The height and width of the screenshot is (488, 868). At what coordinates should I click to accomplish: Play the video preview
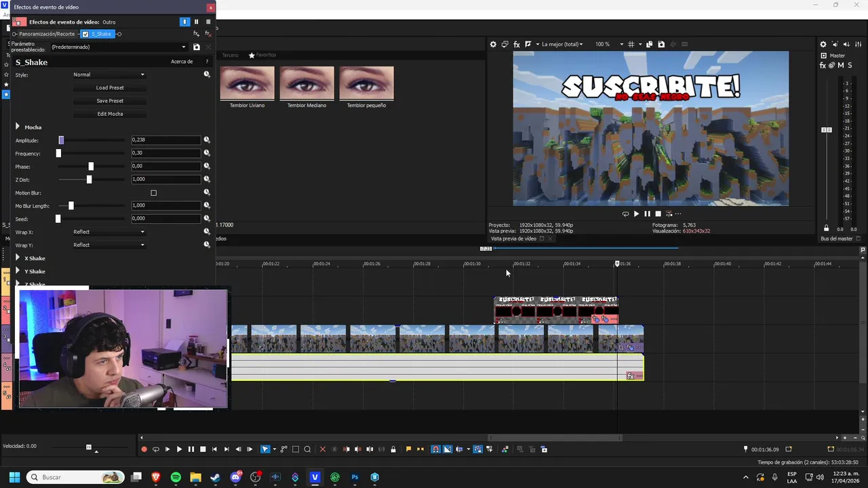tap(636, 214)
